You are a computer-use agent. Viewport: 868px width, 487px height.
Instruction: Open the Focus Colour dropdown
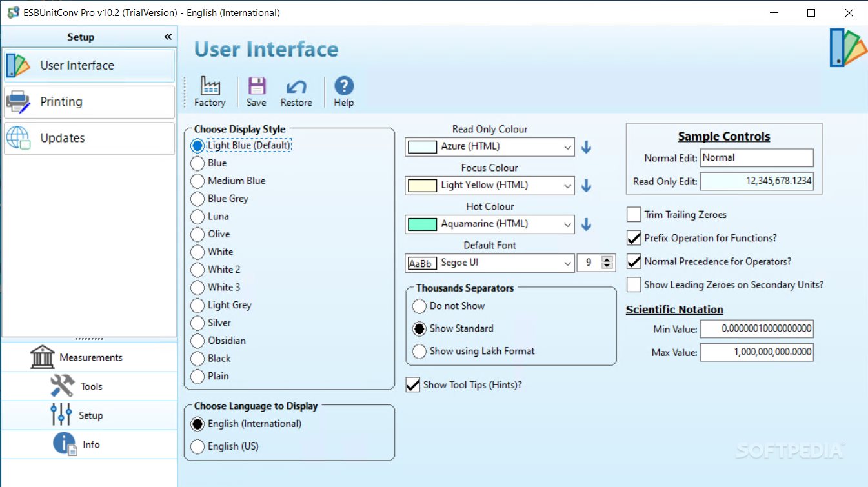click(567, 186)
